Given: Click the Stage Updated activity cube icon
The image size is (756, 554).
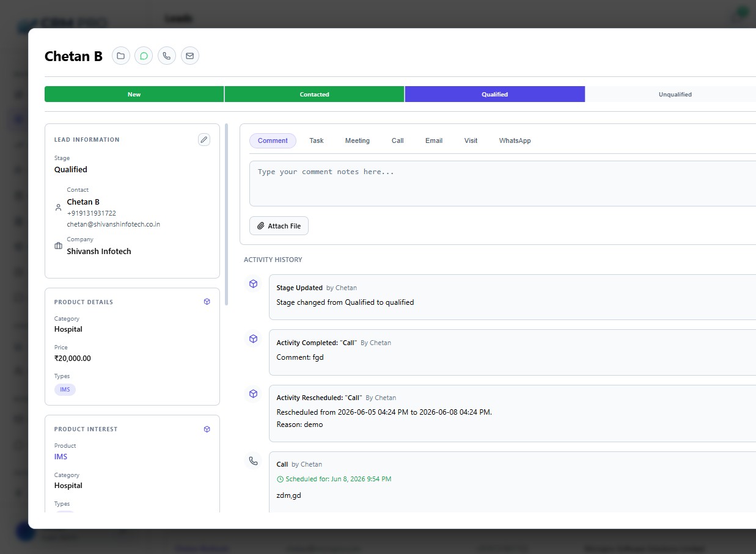Looking at the screenshot, I should click(253, 284).
